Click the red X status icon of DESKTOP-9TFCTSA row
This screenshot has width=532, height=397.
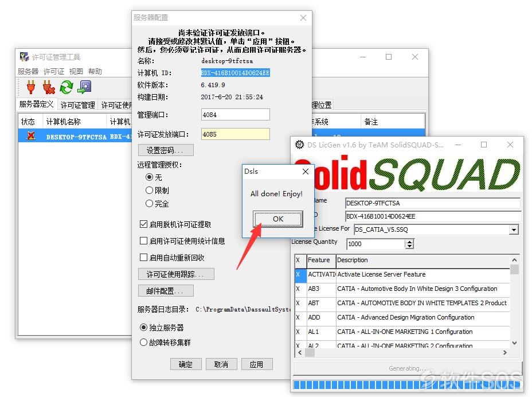click(x=31, y=136)
